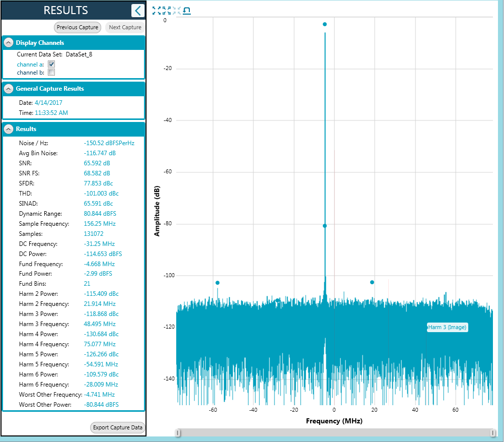Collapse the Display Channels section
Screen dimensions: 504x442
[9, 43]
